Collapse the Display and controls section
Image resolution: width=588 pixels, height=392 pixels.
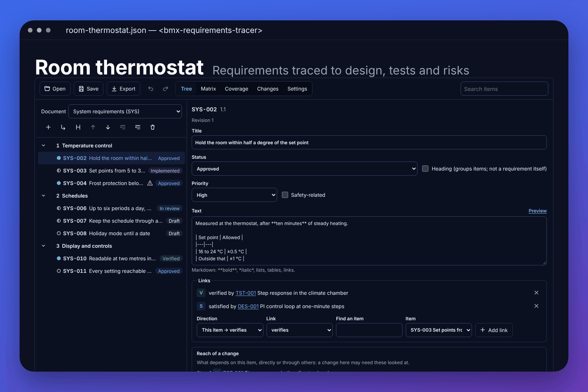tap(44, 246)
